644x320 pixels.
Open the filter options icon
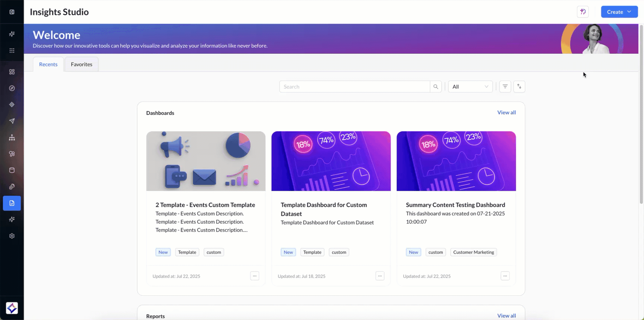pyautogui.click(x=505, y=87)
